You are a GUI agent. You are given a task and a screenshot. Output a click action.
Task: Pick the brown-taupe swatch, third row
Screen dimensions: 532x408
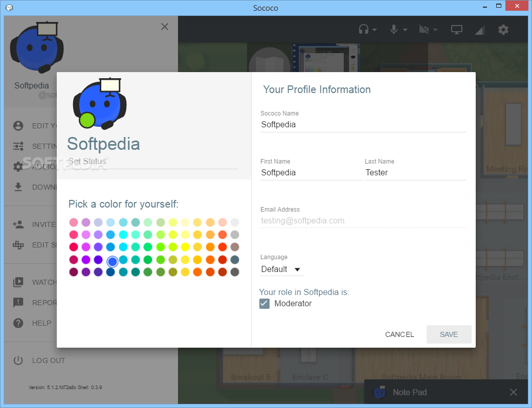pyautogui.click(x=234, y=247)
